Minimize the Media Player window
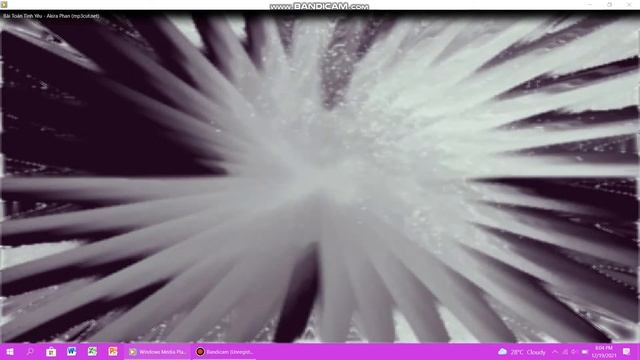The image size is (640, 360). pos(590,4)
